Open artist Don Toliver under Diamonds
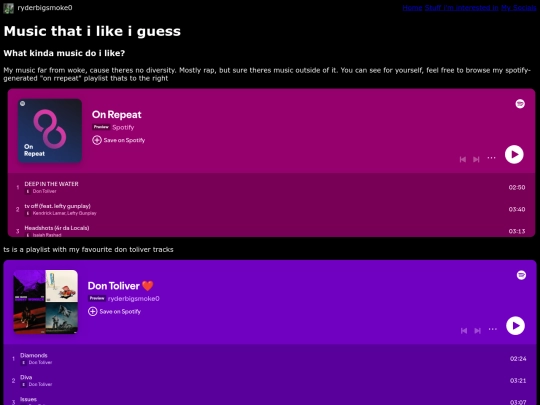 coord(40,362)
